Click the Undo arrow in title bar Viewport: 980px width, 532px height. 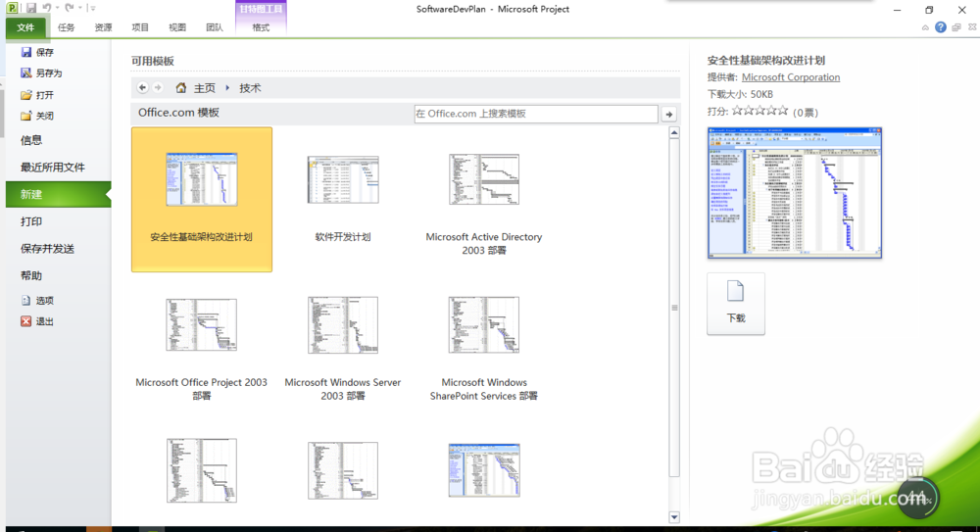[47, 8]
